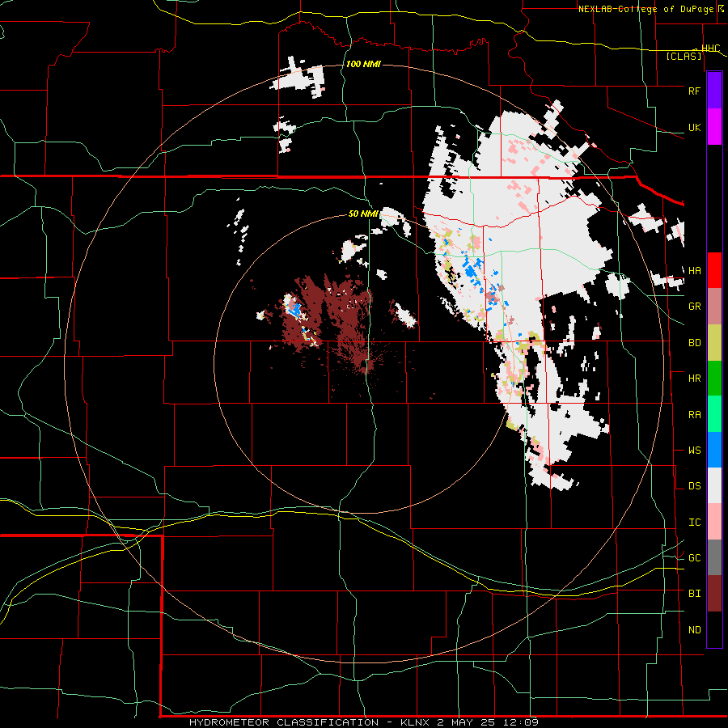Click the BD legend label
Viewport: 728px width, 728px height.
pyautogui.click(x=694, y=343)
